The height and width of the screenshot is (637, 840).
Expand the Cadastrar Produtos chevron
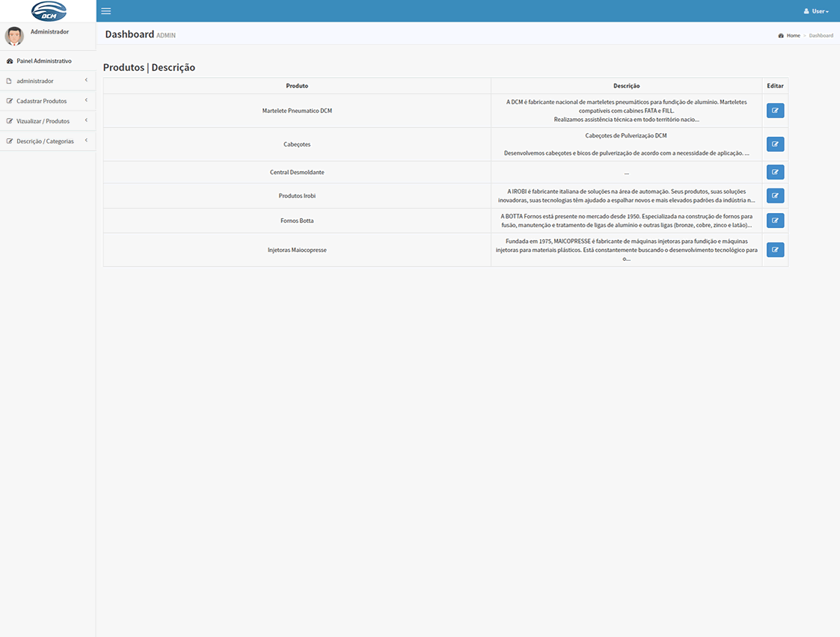coord(86,100)
